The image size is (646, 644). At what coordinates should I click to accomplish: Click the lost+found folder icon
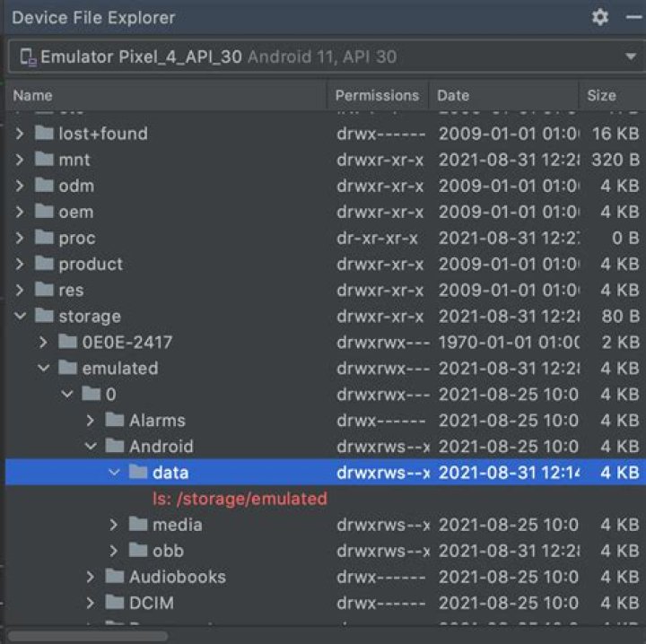(45, 134)
